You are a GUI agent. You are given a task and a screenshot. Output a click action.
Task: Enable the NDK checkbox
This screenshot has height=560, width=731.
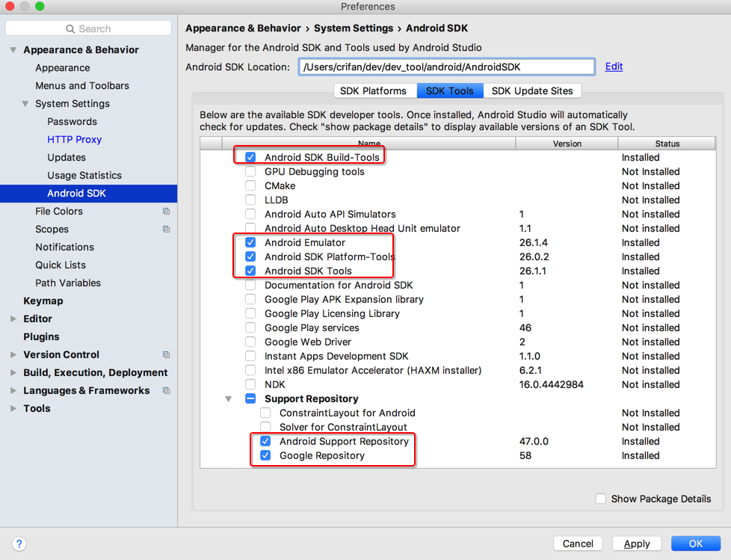(250, 384)
